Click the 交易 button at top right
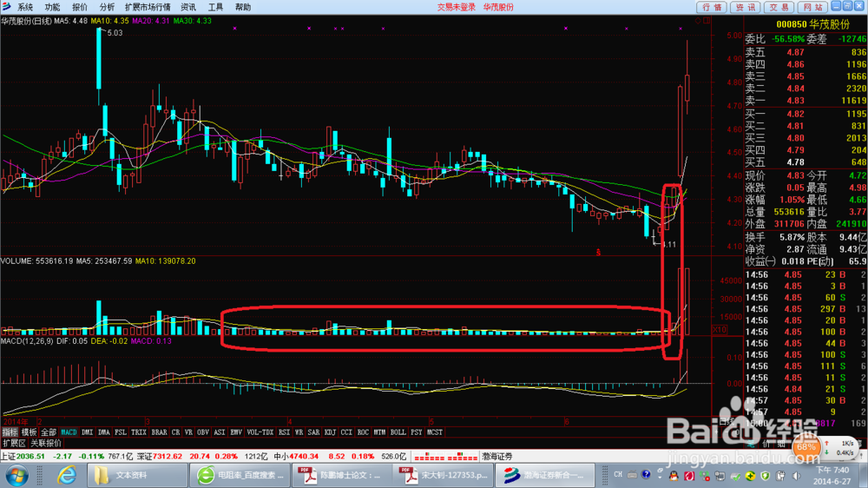The height and width of the screenshot is (488, 868). point(779,7)
